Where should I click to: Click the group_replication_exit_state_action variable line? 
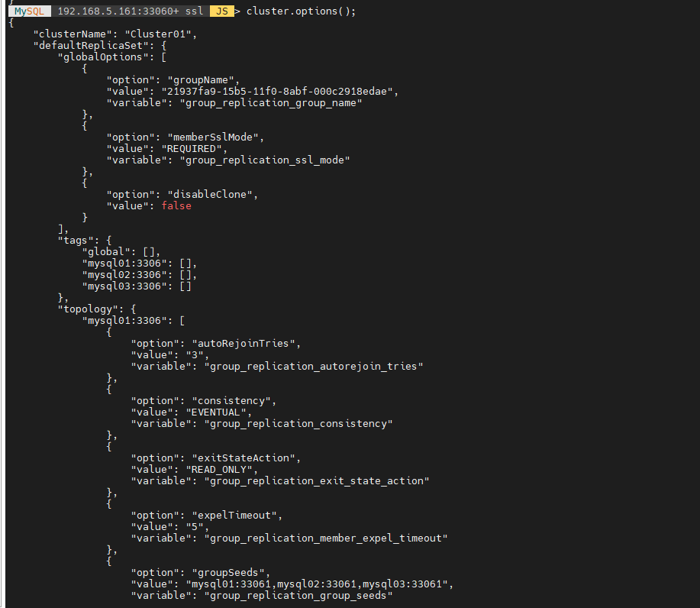coord(280,480)
